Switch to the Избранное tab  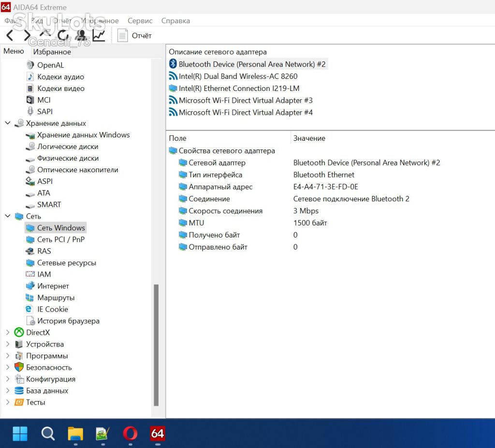coord(52,52)
